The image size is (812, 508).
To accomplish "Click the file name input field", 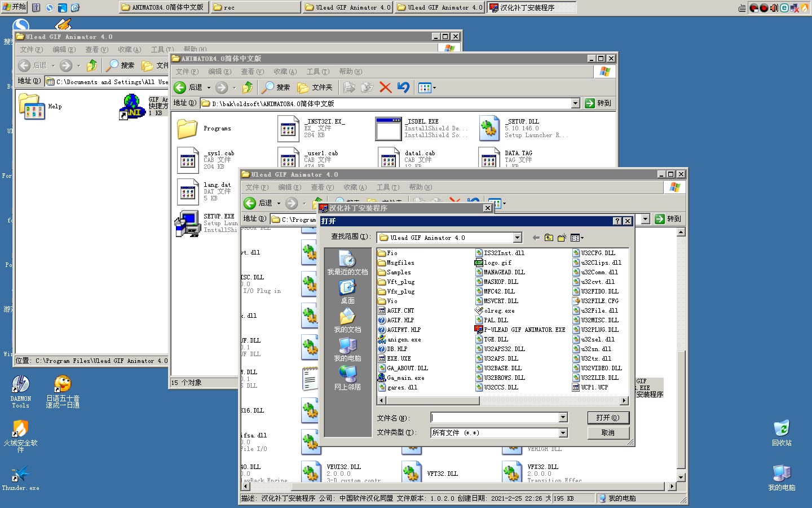I will point(495,417).
